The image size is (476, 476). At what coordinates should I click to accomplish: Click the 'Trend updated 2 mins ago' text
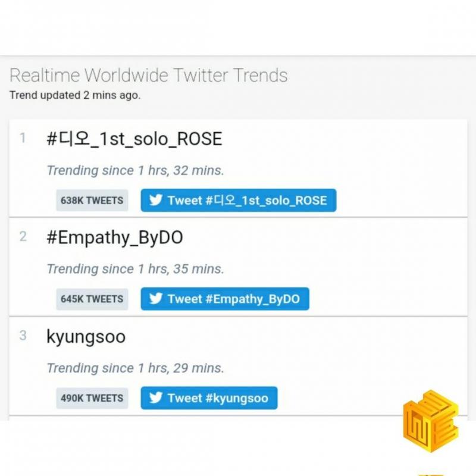click(x=75, y=95)
